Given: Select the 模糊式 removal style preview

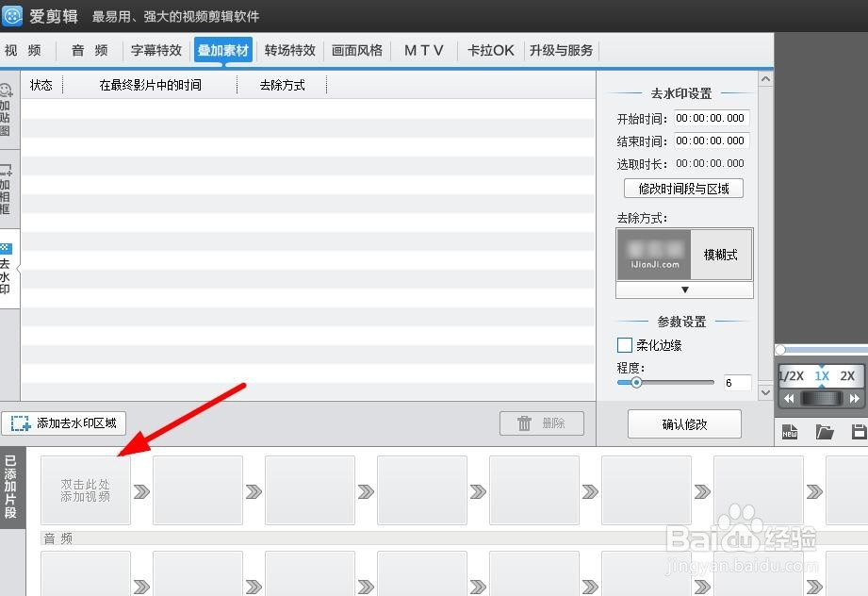Looking at the screenshot, I should (684, 255).
